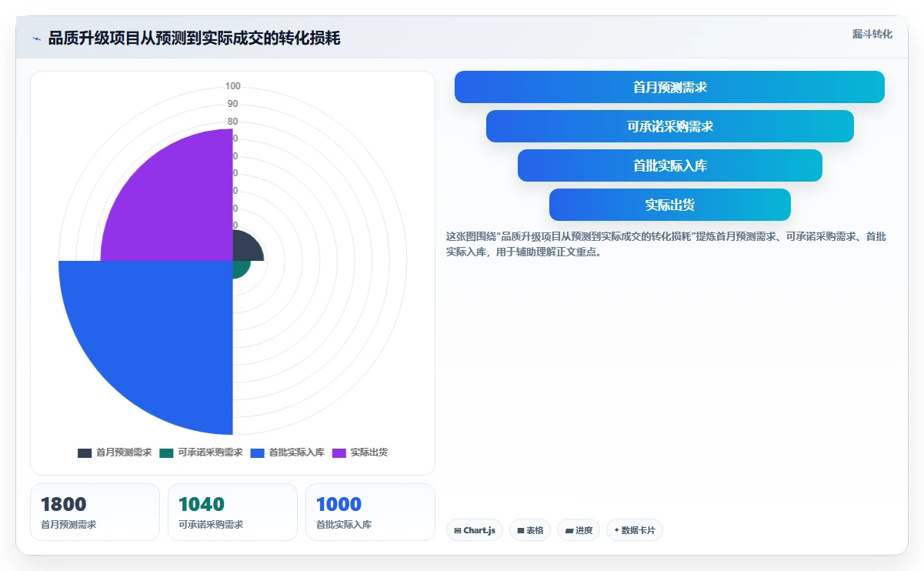Click the 100 axis label on chart

point(232,86)
